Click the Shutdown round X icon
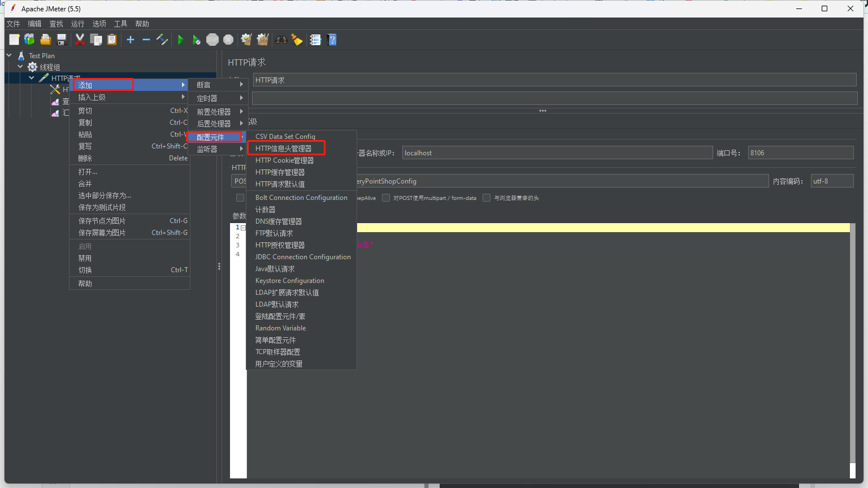Image resolution: width=868 pixels, height=488 pixels. pos(228,40)
